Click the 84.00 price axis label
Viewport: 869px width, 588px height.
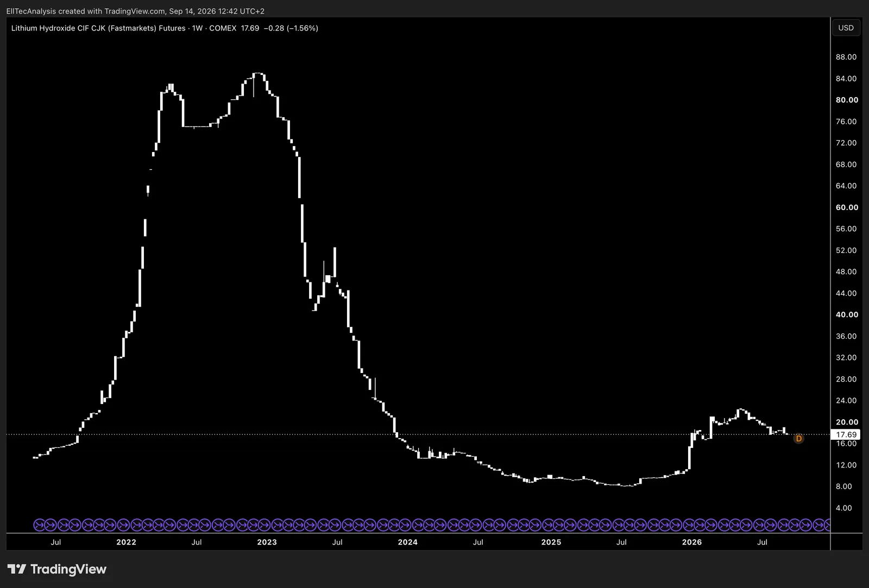click(846, 79)
